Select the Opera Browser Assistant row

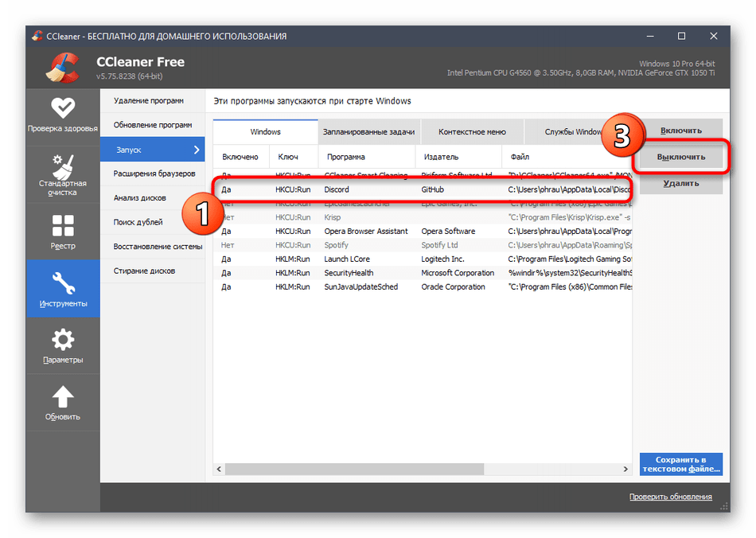423,232
